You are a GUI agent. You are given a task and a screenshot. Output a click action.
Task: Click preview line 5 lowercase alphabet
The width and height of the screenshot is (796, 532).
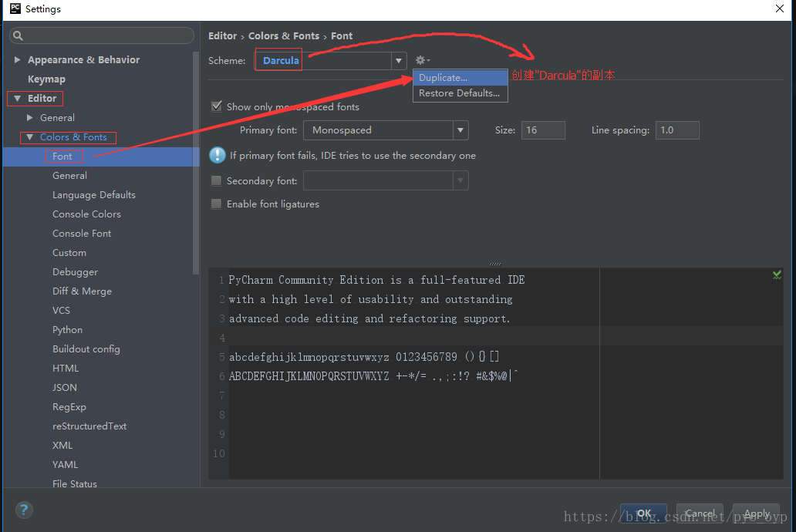[309, 357]
